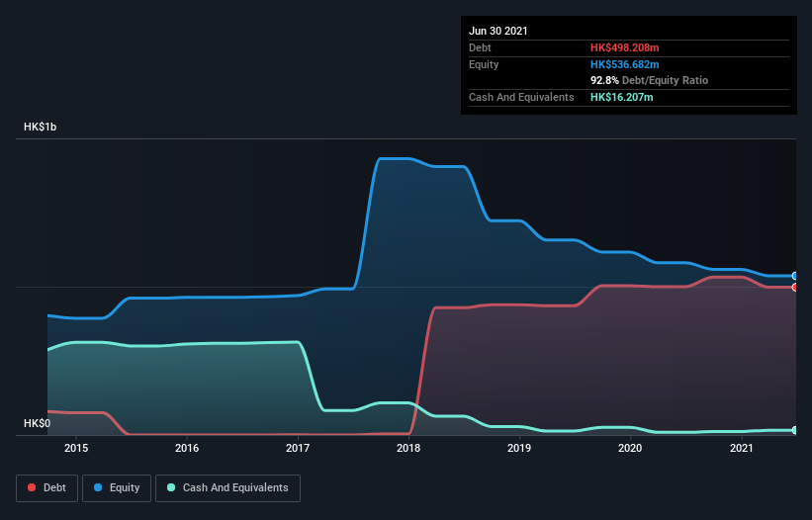Click tooltip Cash And Equivalents row label
Viewport: 812px width, 520px height.
click(x=521, y=97)
